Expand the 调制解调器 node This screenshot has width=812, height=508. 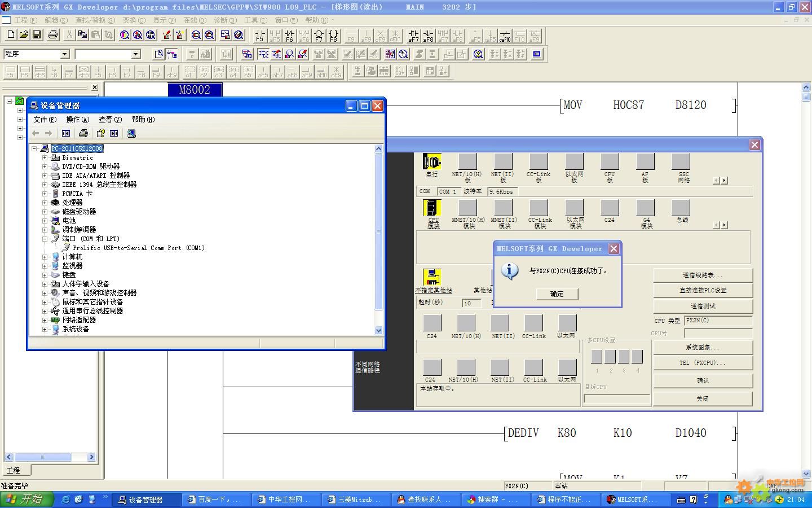click(x=45, y=230)
